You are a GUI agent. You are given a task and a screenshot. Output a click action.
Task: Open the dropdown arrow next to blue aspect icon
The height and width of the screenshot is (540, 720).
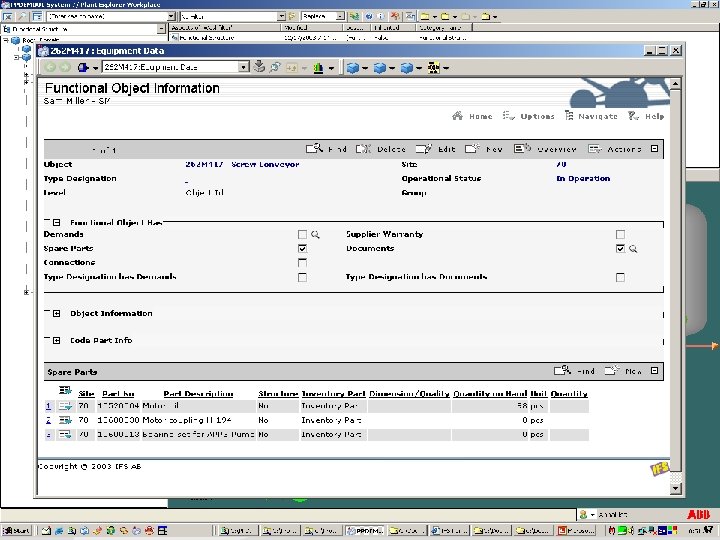[96, 68]
